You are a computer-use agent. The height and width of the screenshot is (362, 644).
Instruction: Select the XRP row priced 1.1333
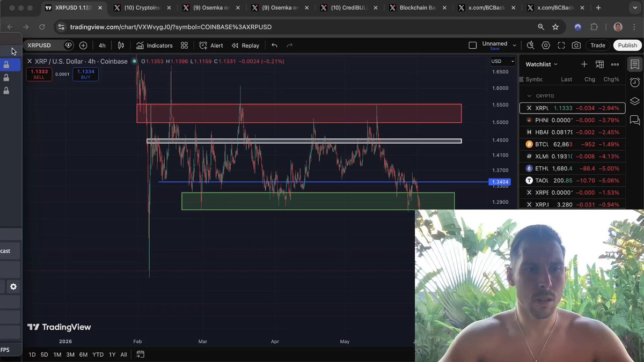click(x=572, y=108)
